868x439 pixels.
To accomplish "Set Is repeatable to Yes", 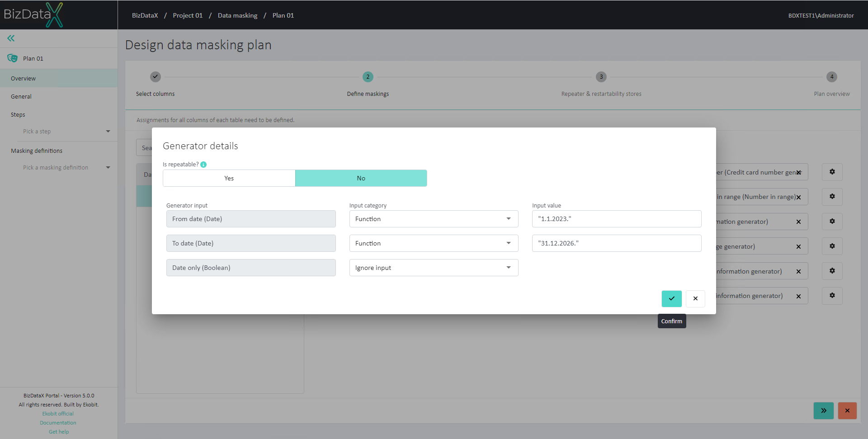I will pos(229,178).
